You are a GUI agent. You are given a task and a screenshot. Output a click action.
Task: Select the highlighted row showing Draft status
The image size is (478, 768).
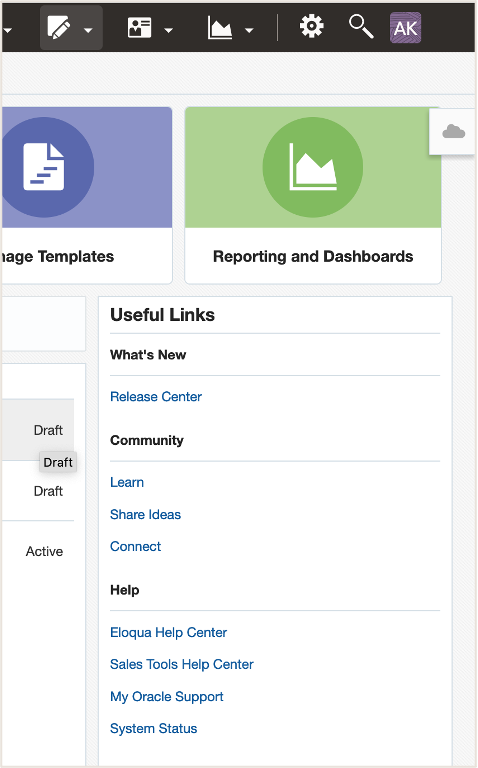click(38, 430)
